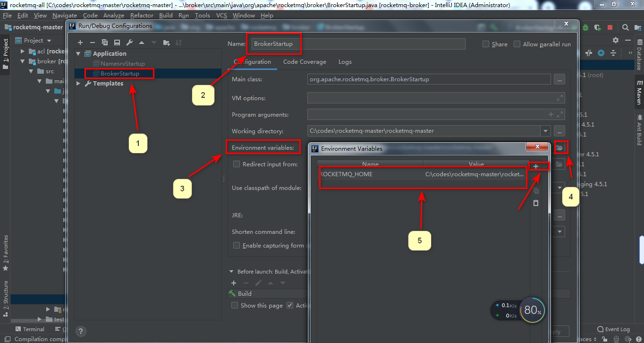
Task: Switch to the Code Coverage tab
Action: click(305, 62)
